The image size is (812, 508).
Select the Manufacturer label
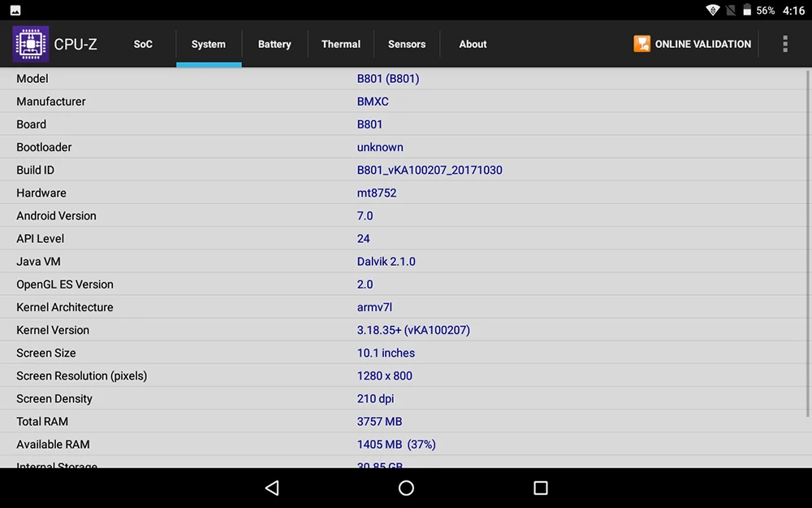tap(50, 102)
